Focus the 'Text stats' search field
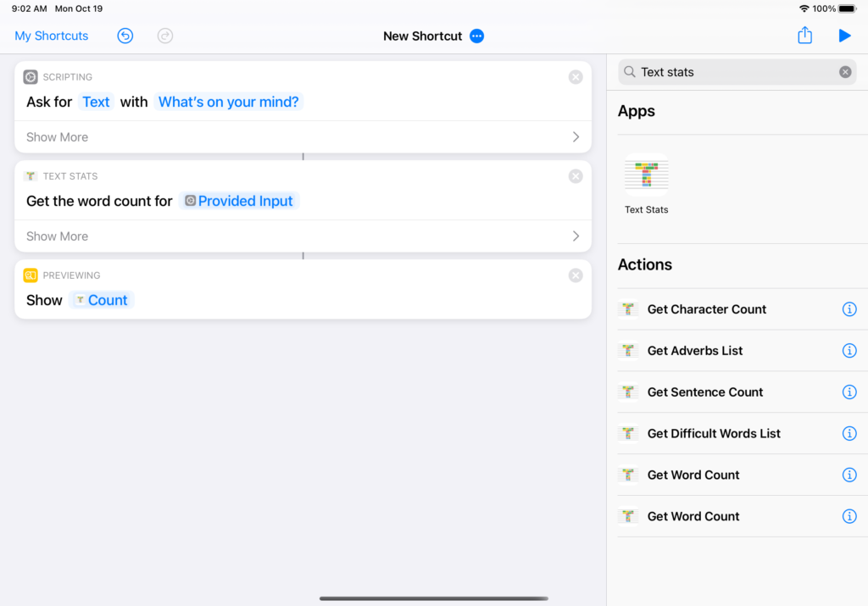Viewport: 868px width, 606px height. 737,72
